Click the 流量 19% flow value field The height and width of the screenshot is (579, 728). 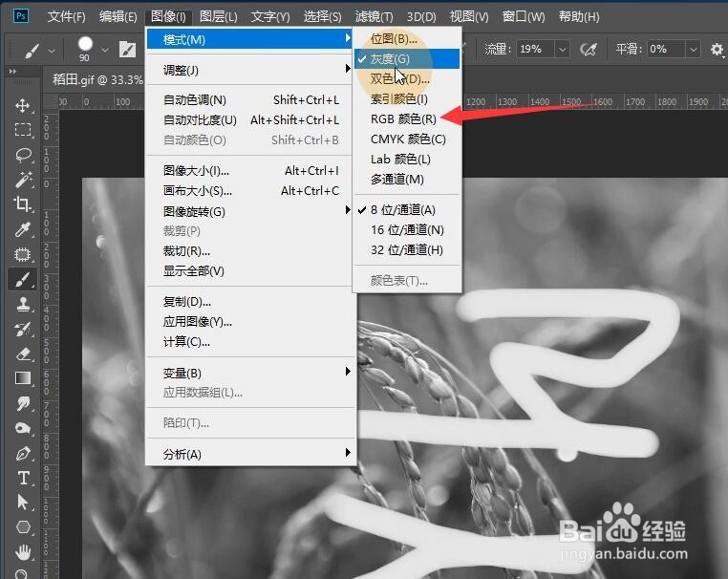(536, 49)
